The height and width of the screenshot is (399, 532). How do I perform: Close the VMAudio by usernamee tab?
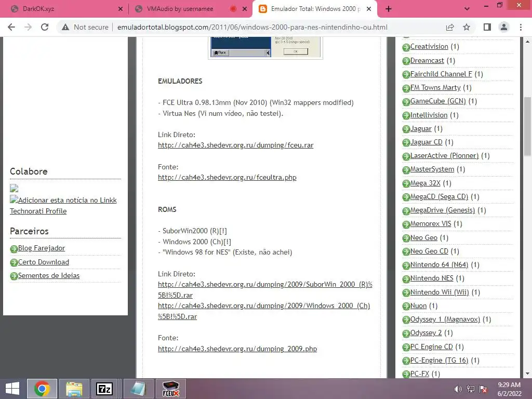point(245,9)
